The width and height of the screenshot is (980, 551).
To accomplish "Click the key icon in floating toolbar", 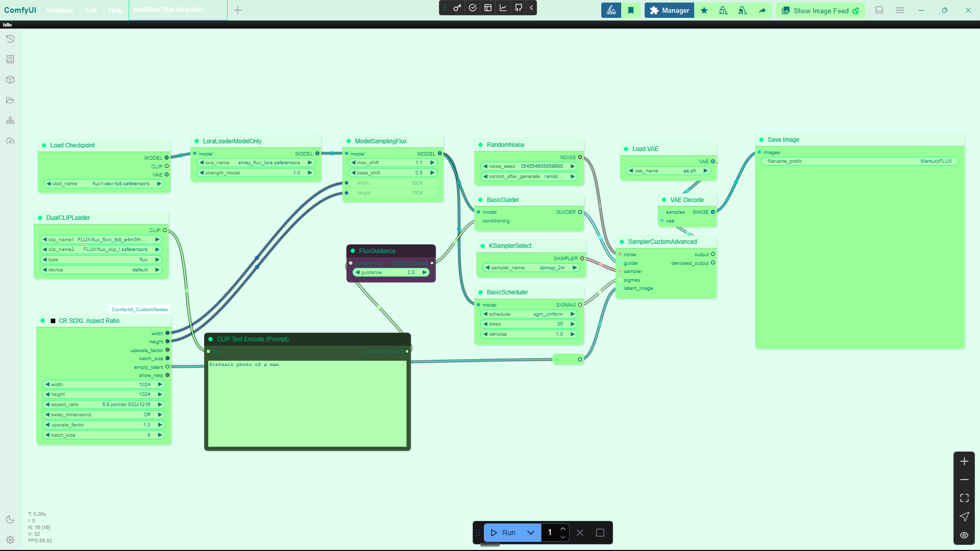I will [x=457, y=8].
